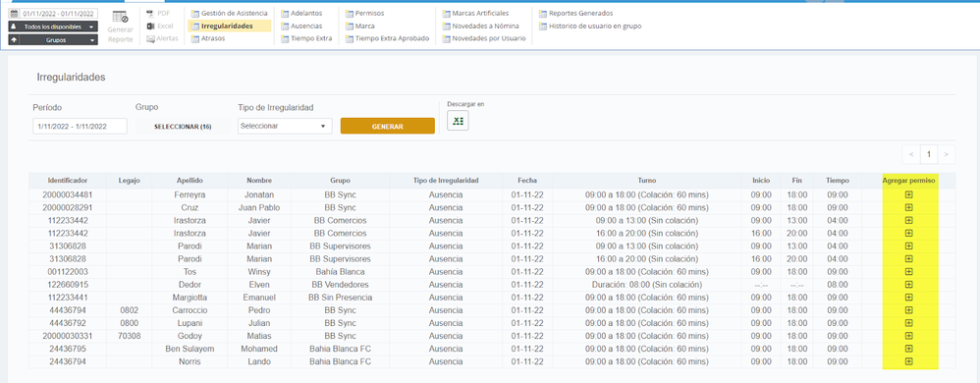The width and height of the screenshot is (980, 383).
Task: Add permission for Norris Lando row
Action: (908, 361)
